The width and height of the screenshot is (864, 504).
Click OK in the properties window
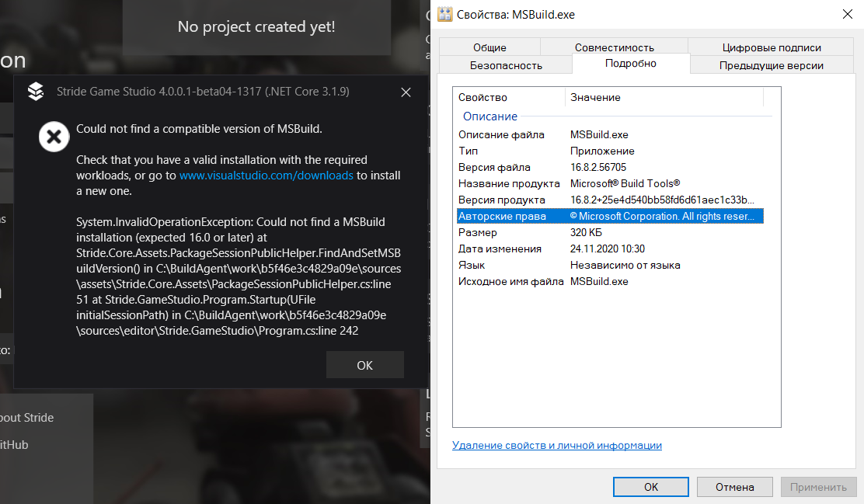coord(651,487)
